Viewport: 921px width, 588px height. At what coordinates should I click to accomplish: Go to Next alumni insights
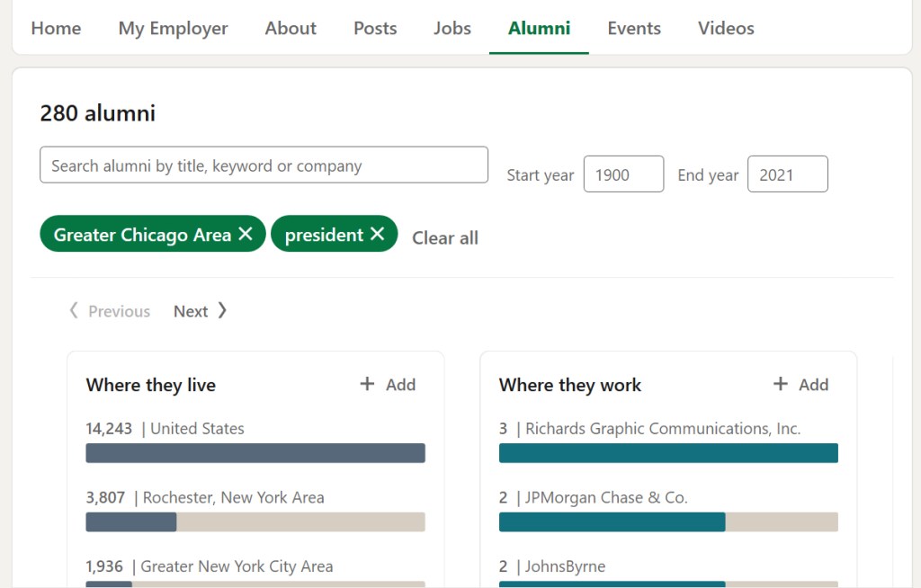click(200, 311)
